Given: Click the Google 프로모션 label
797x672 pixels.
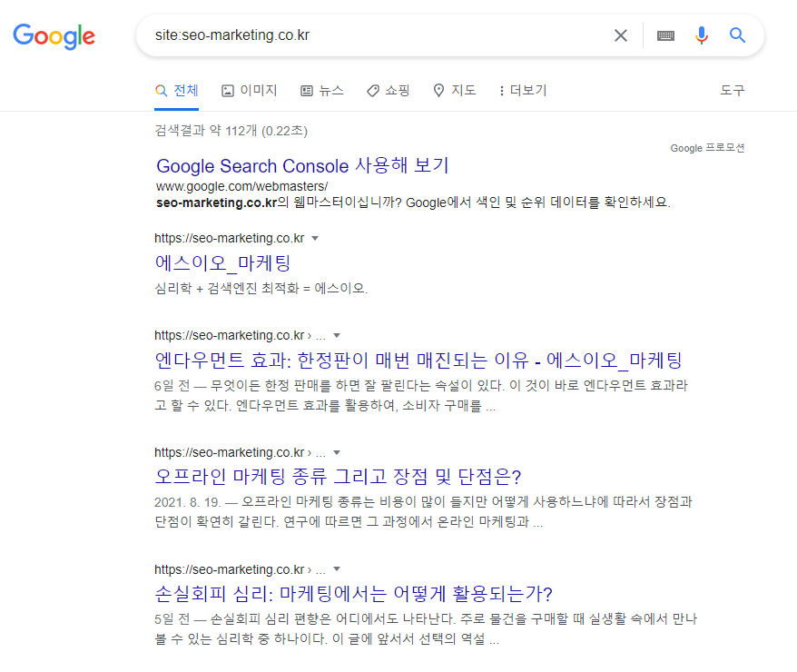Looking at the screenshot, I should 707,148.
